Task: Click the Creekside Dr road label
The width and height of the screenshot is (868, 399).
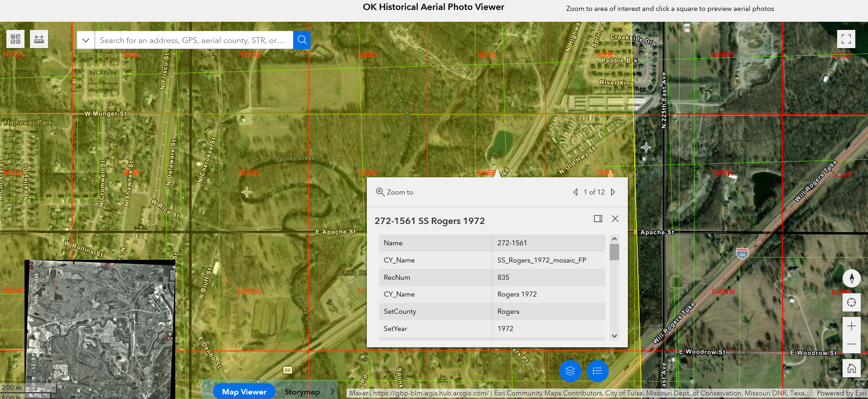Action: coord(631,39)
